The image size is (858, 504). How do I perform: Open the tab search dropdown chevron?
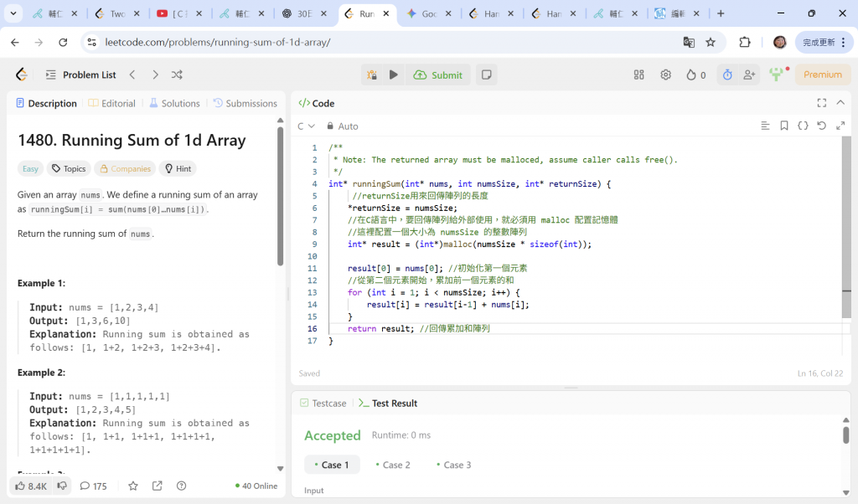point(13,13)
